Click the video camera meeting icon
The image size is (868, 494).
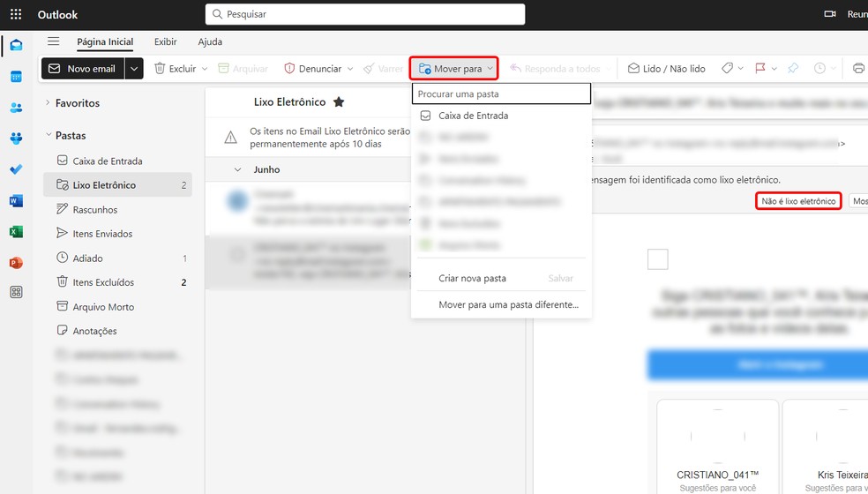point(830,14)
